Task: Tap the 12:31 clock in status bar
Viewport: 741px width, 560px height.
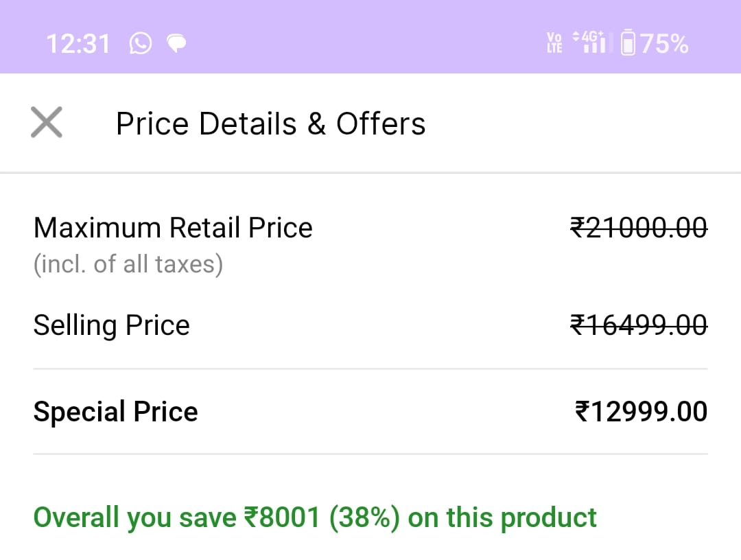Action: click(x=78, y=44)
